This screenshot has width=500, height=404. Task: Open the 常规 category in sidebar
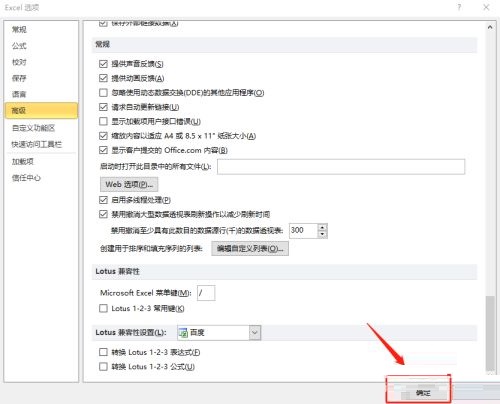point(19,30)
